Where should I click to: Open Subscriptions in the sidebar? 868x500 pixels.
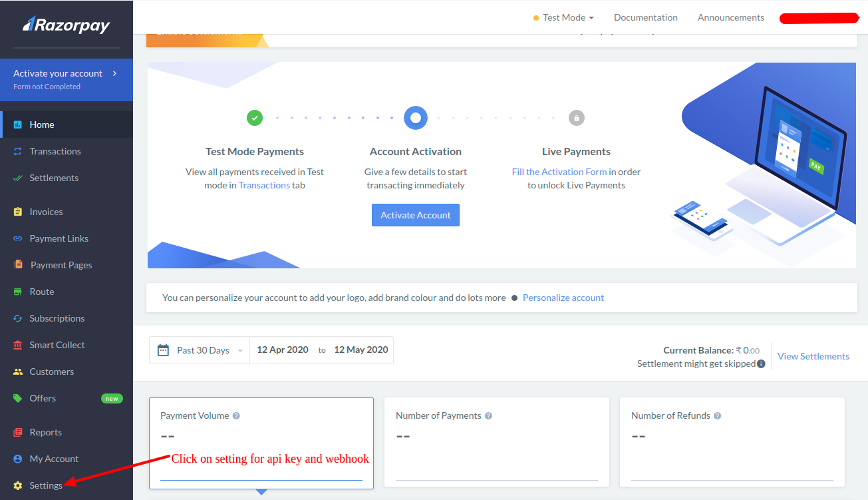67,318
